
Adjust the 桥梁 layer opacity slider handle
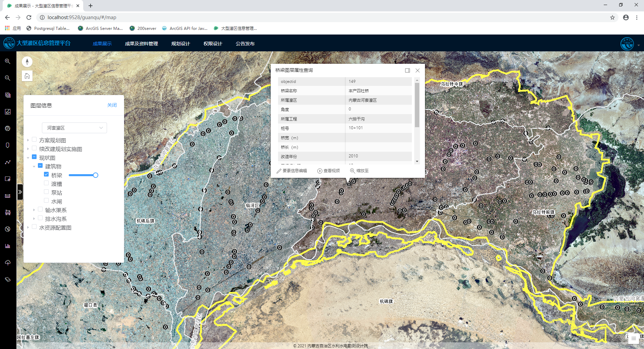(x=96, y=175)
